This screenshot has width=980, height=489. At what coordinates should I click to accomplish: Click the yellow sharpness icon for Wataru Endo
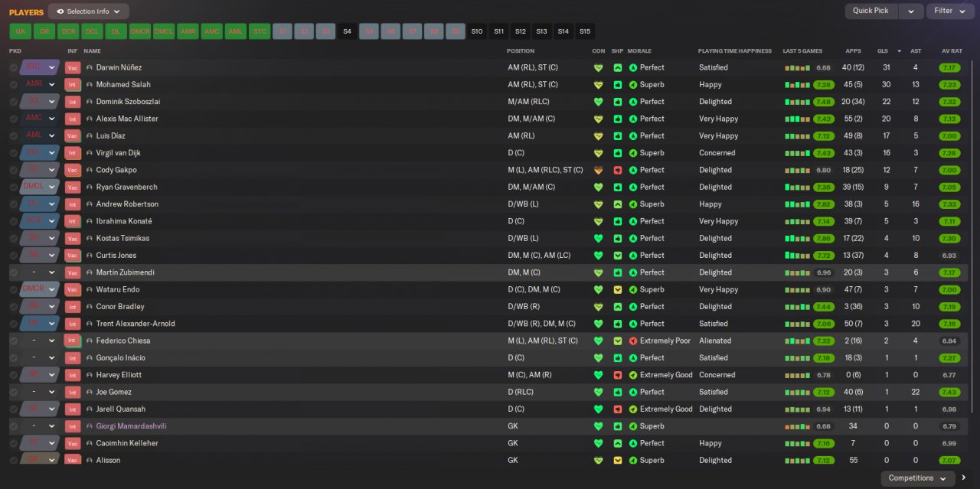point(617,290)
